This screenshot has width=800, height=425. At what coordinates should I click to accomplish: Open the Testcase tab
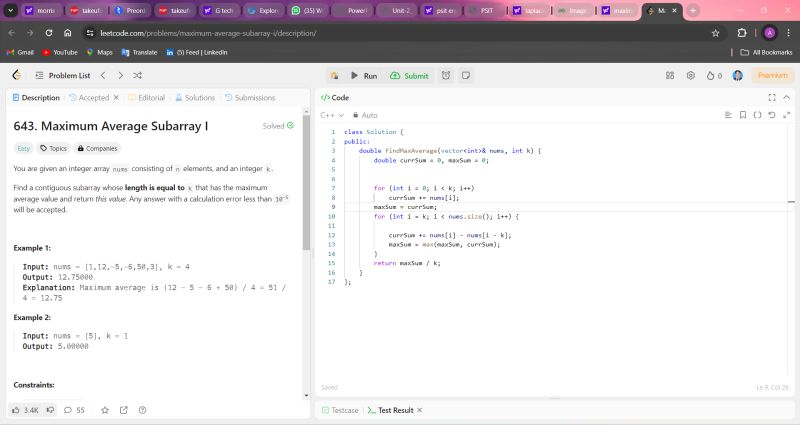coord(339,410)
